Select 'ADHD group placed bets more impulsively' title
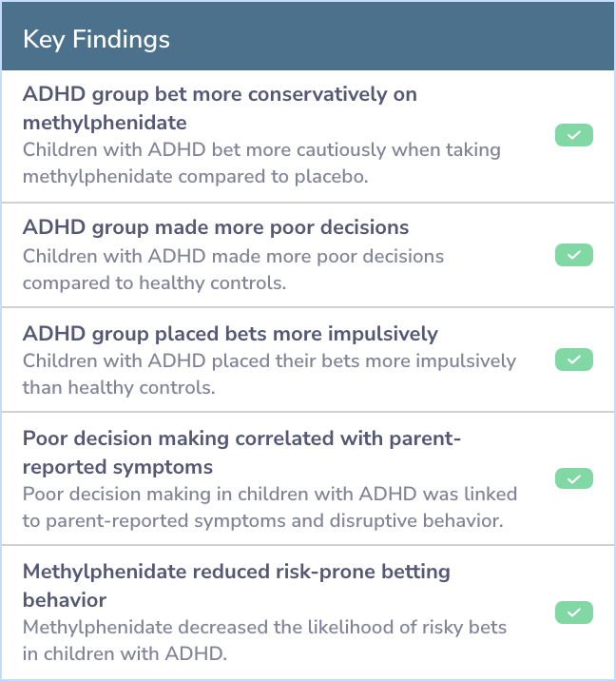Viewport: 616px width, 681px height. [230, 334]
